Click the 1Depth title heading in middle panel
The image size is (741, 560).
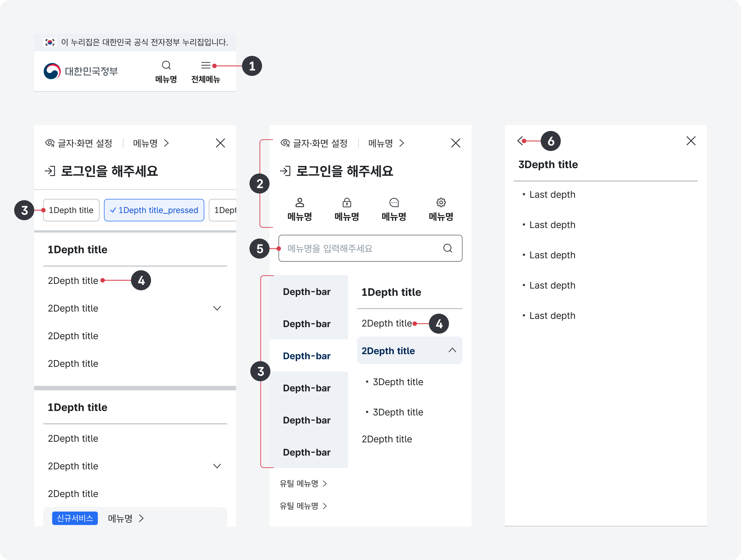pos(391,292)
